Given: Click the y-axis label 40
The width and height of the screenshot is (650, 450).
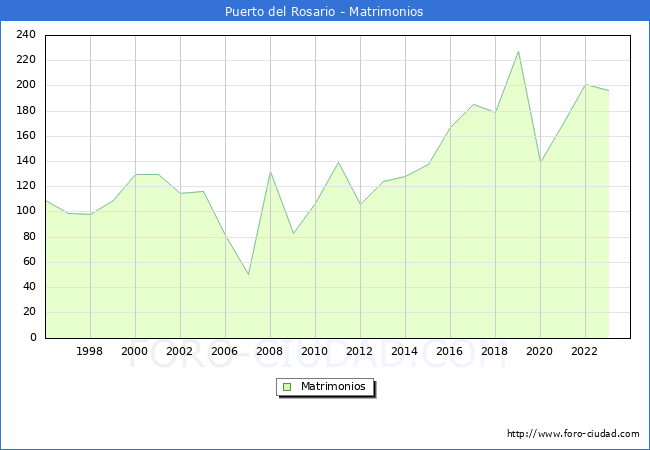Looking at the screenshot, I should pyautogui.click(x=29, y=287).
